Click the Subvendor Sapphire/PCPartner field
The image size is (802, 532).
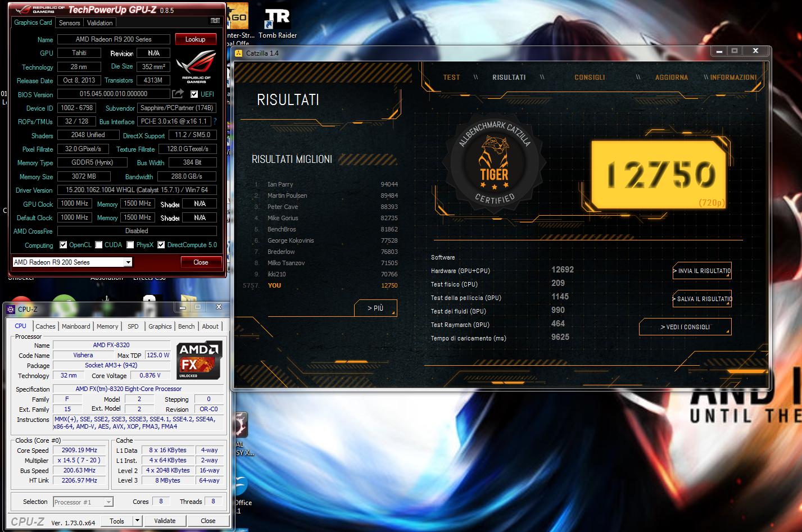177,108
